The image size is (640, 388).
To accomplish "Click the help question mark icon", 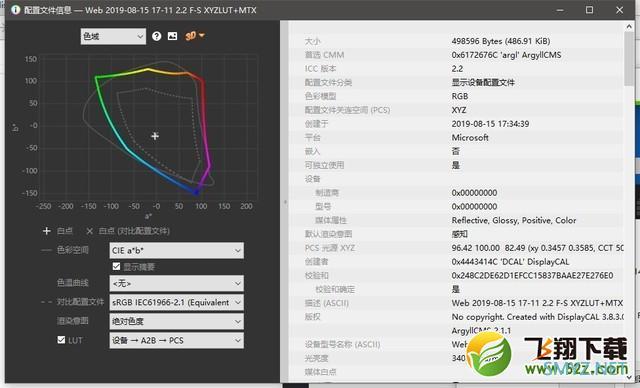I will 156,36.
